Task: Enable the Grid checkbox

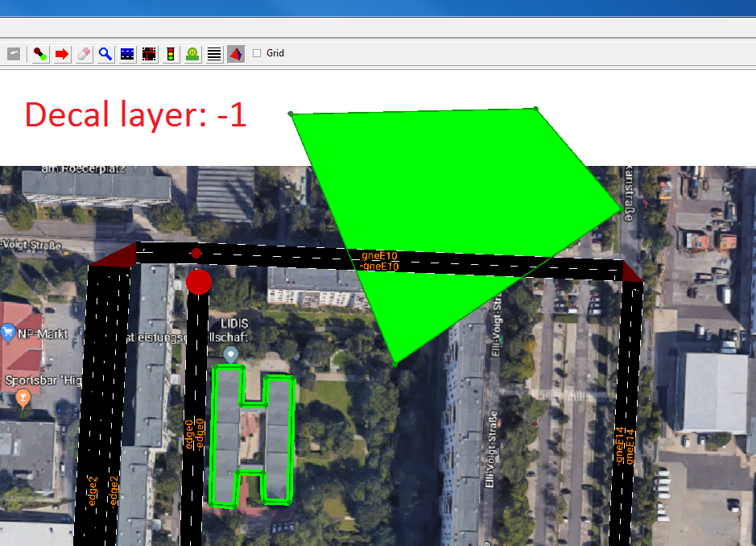Action: 255,54
